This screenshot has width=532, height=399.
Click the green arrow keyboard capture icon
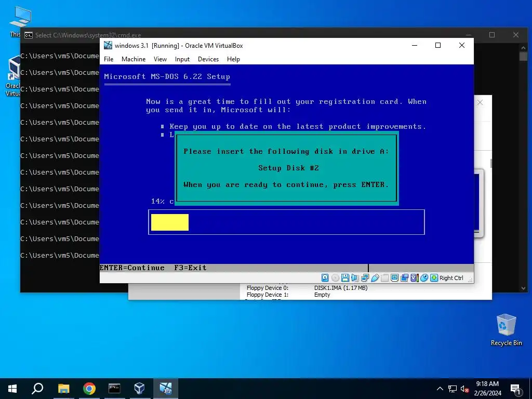tap(434, 278)
